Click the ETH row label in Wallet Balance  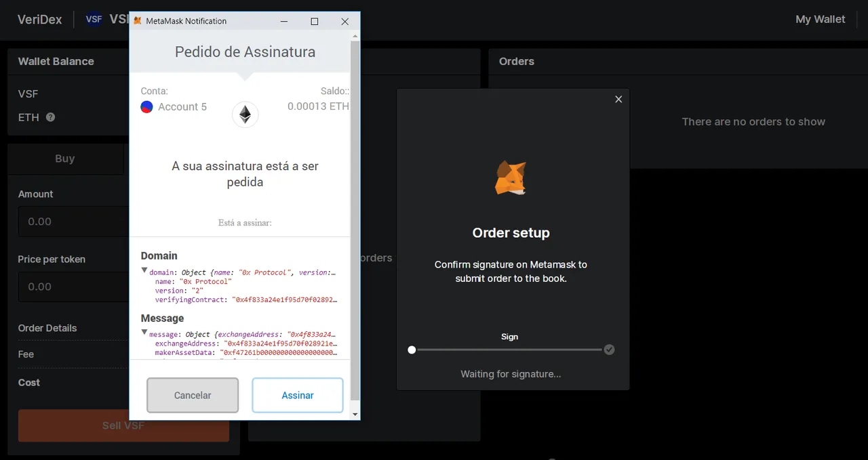[x=28, y=117]
